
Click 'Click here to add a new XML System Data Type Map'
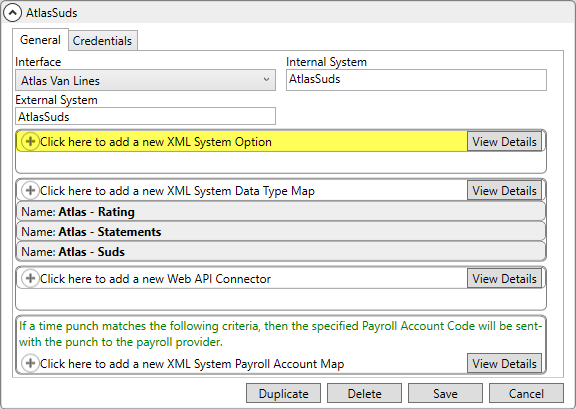pos(177,191)
